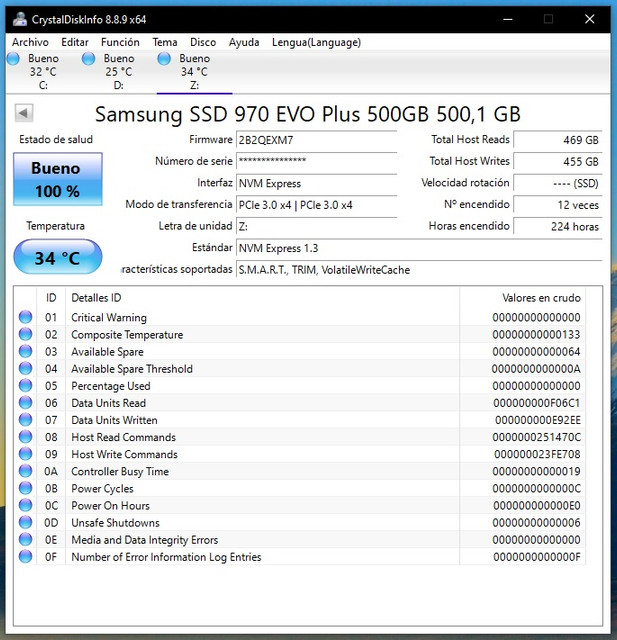Click the Available Spare Threshold raw value 000000000000A
This screenshot has width=617, height=640.
pos(536,369)
